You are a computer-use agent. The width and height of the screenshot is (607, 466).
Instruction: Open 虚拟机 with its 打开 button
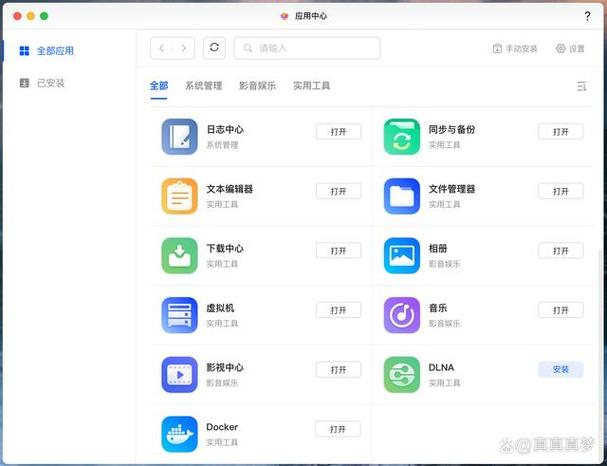pos(338,310)
